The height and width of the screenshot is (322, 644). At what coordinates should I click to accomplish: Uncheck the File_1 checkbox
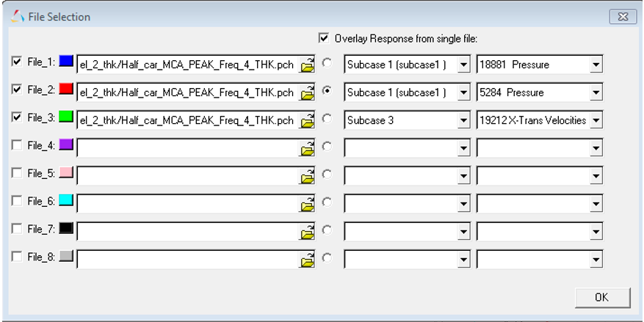pyautogui.click(x=16, y=64)
